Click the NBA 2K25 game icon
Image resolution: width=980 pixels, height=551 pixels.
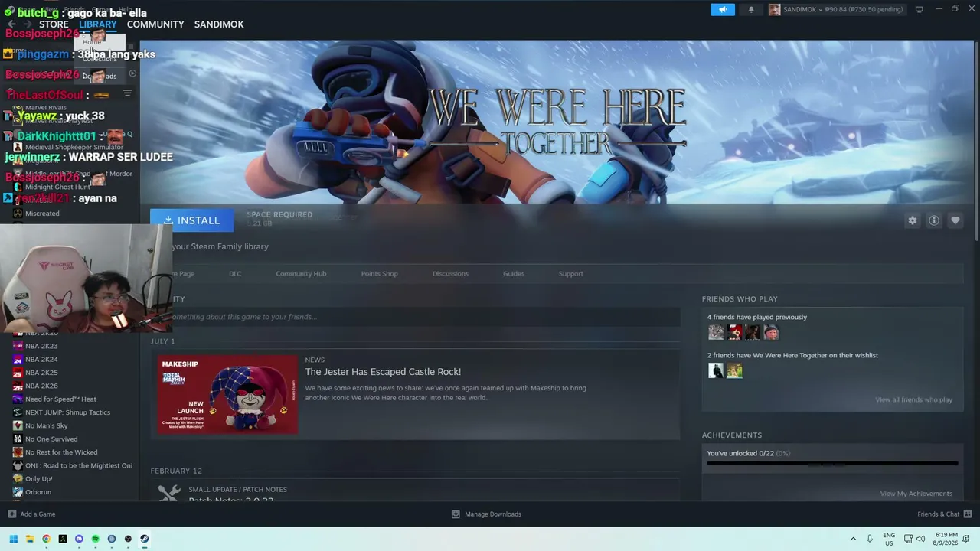tap(18, 373)
